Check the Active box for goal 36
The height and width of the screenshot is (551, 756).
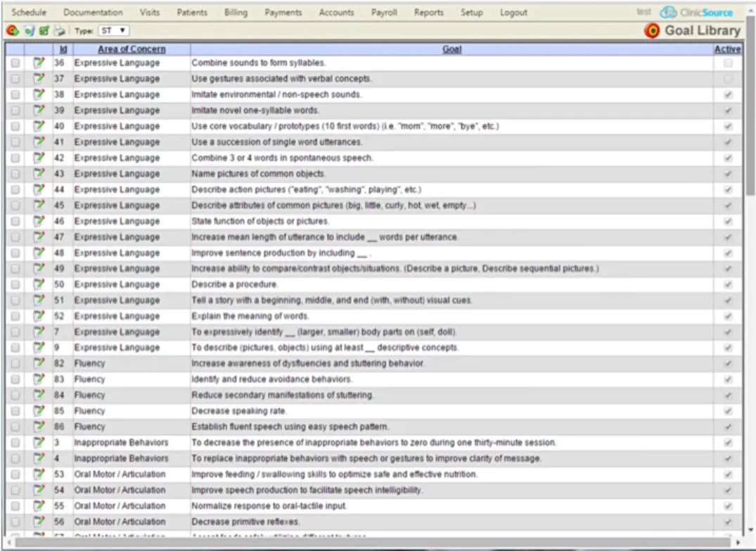coord(729,62)
